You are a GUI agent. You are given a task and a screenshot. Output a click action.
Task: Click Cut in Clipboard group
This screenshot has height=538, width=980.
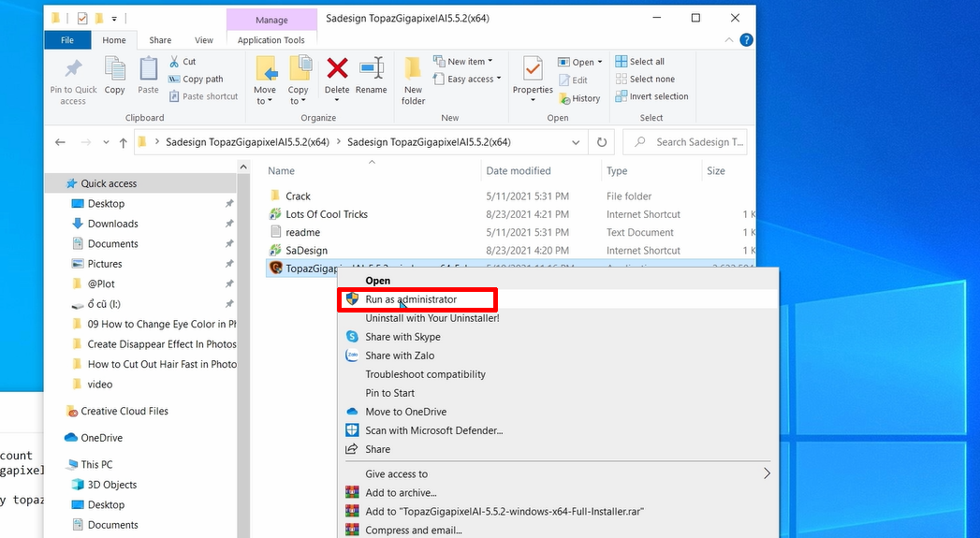pyautogui.click(x=183, y=61)
